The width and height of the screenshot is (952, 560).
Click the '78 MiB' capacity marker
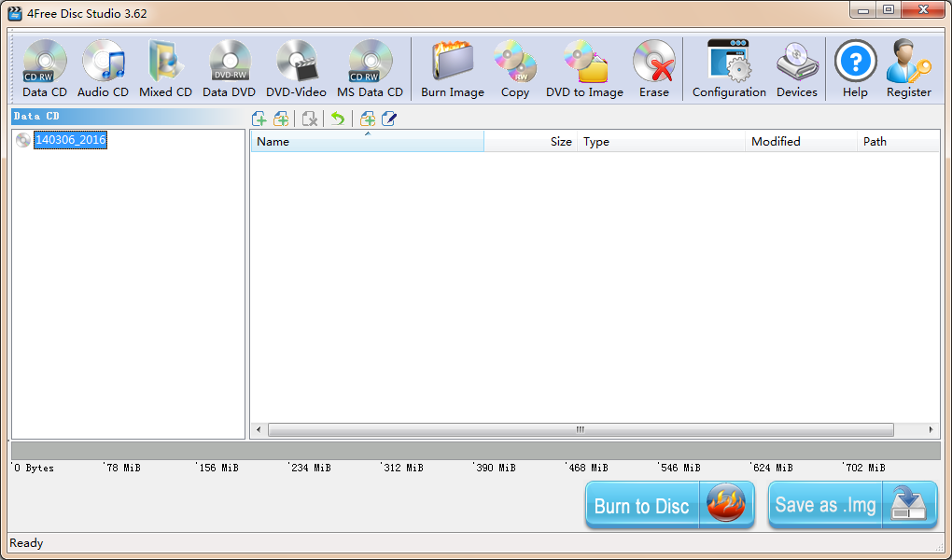[123, 468]
